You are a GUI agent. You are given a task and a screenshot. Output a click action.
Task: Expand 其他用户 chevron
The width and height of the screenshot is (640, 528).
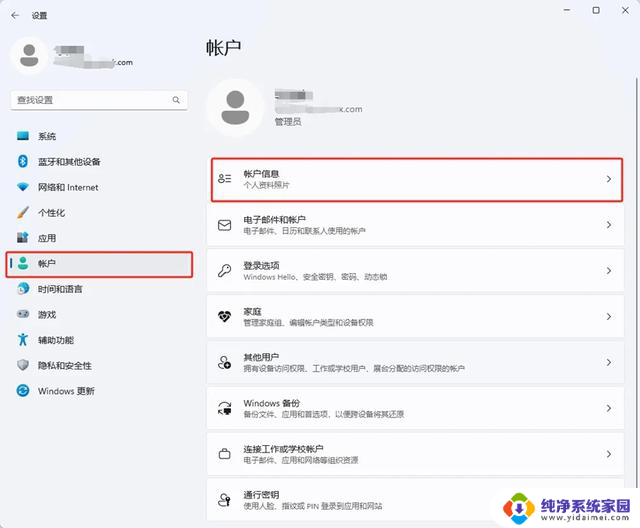609,362
